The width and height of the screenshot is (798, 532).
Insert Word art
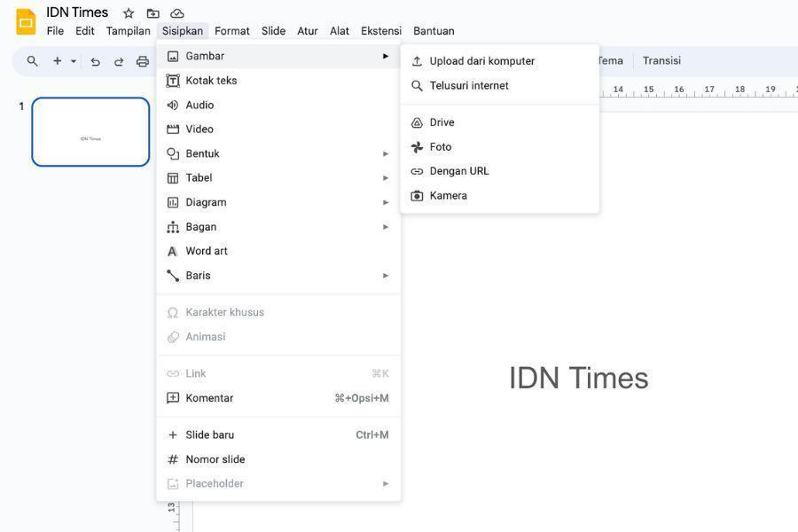pos(278,251)
